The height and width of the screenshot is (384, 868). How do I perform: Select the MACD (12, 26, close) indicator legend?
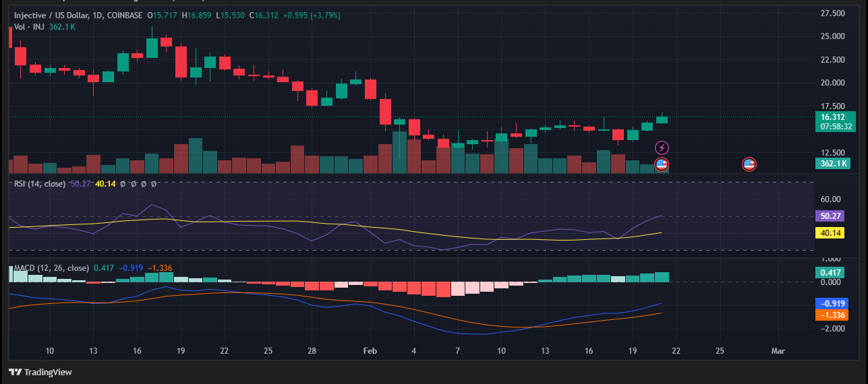point(52,268)
